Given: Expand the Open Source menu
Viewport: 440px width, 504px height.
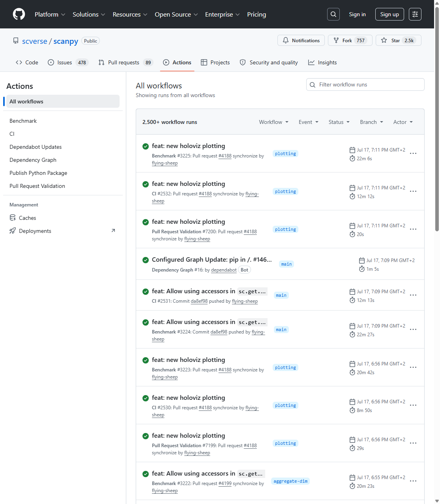Looking at the screenshot, I should 176,14.
